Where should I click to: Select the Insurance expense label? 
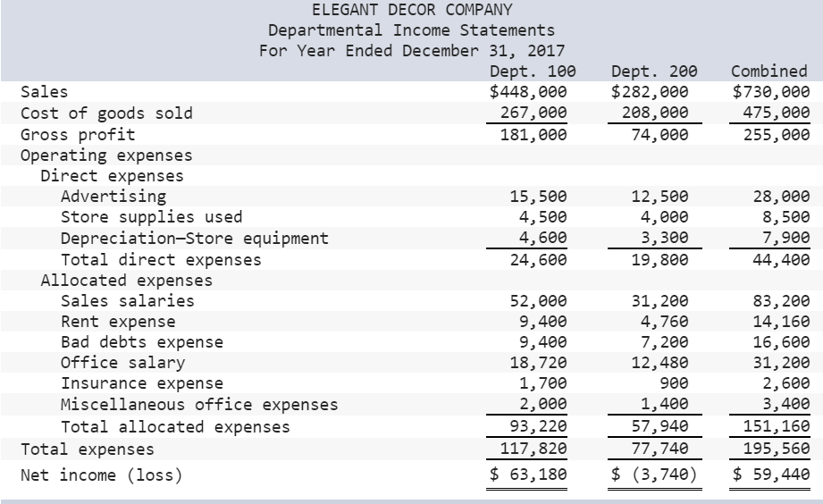pyautogui.click(x=142, y=383)
